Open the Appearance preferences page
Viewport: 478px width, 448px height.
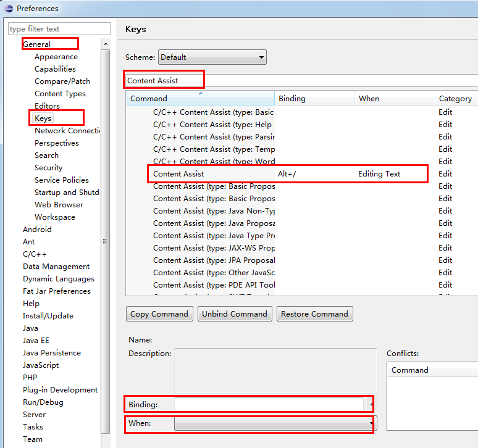coord(56,57)
